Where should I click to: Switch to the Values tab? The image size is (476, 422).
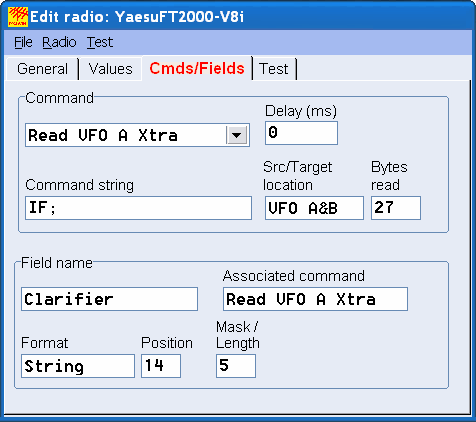[111, 69]
